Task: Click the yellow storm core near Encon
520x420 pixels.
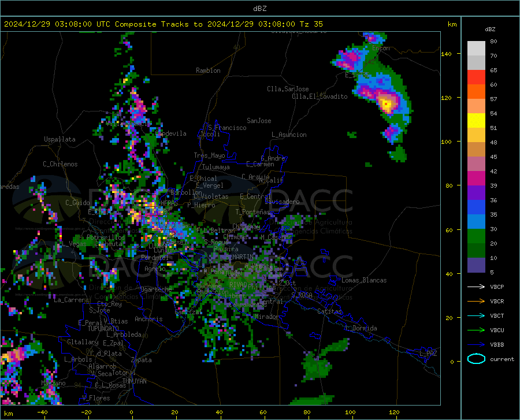Action: click(387, 105)
